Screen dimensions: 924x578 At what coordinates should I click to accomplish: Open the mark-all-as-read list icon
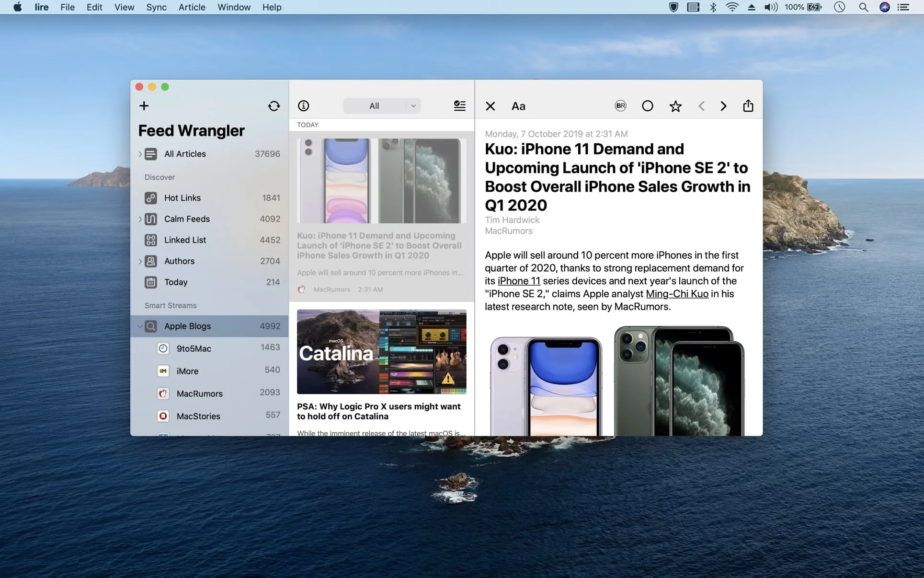coord(459,106)
